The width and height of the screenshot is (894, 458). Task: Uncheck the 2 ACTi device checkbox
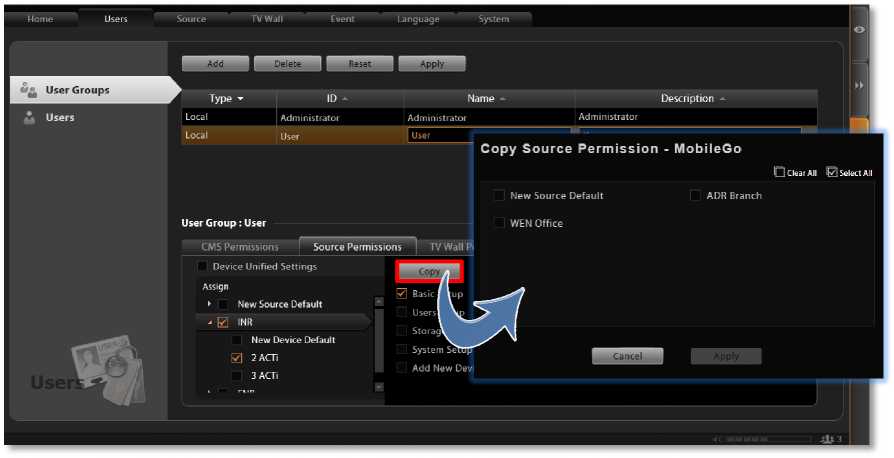tap(237, 358)
